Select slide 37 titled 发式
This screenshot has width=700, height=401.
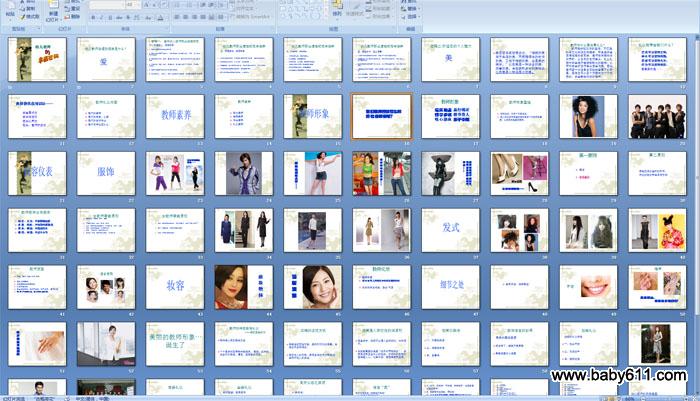coord(450,230)
